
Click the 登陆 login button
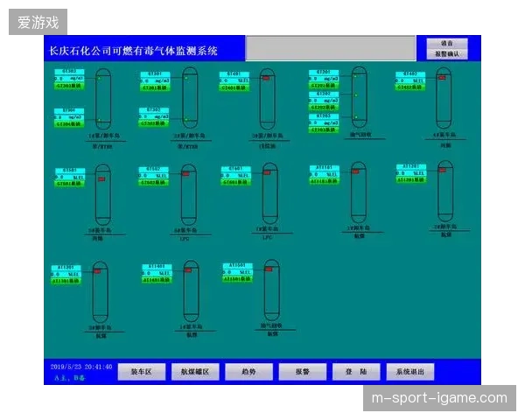[x=356, y=371]
